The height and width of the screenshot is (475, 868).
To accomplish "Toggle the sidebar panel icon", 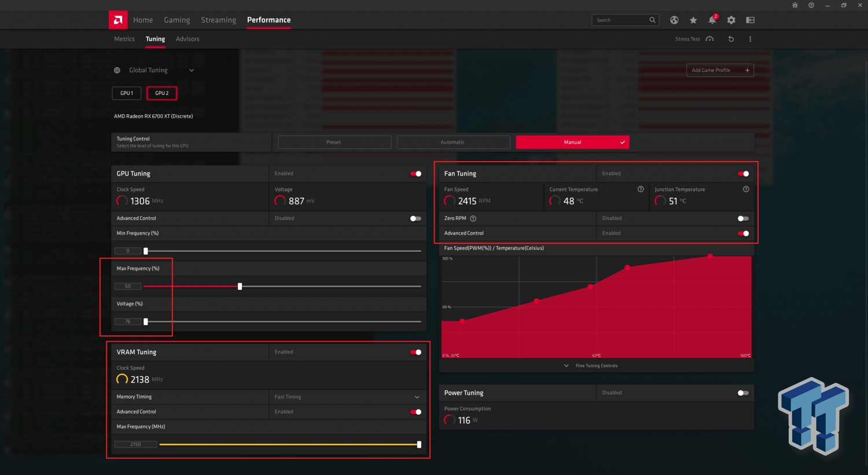I will [x=751, y=20].
